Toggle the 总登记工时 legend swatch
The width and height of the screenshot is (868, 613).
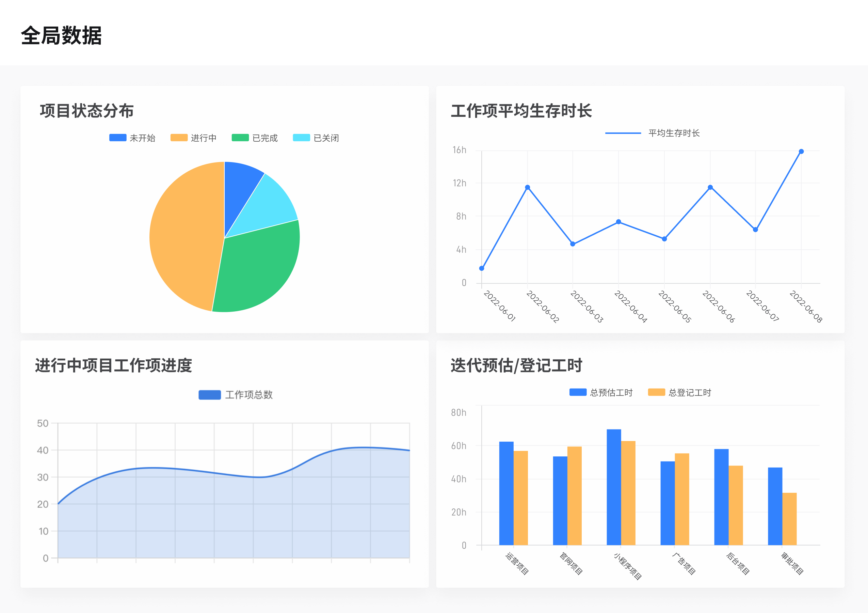click(x=656, y=393)
